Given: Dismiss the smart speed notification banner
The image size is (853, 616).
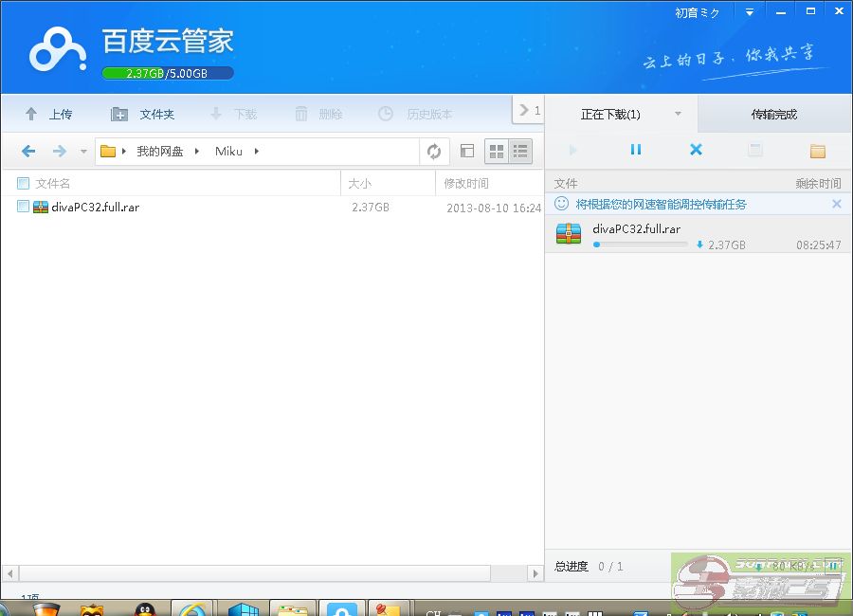Looking at the screenshot, I should [836, 204].
